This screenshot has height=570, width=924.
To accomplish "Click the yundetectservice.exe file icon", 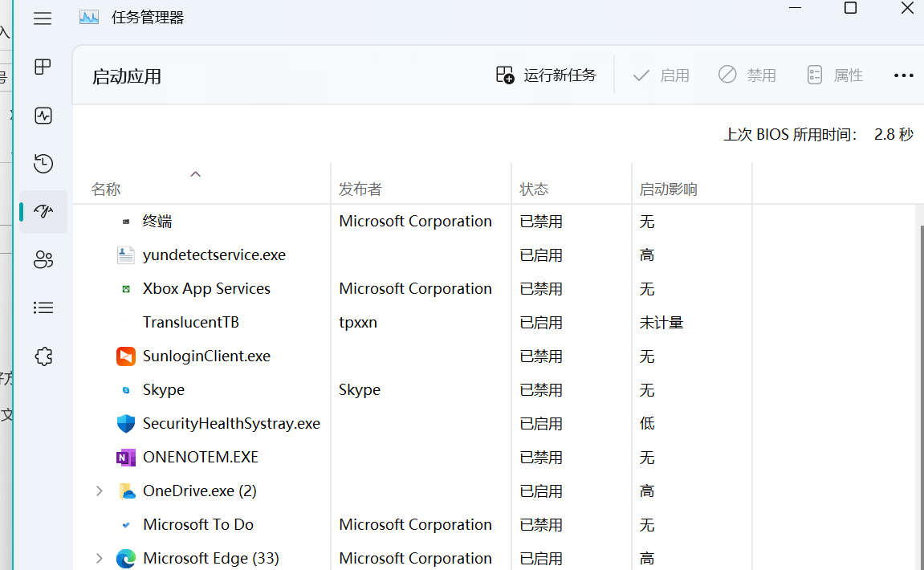I will (x=125, y=255).
